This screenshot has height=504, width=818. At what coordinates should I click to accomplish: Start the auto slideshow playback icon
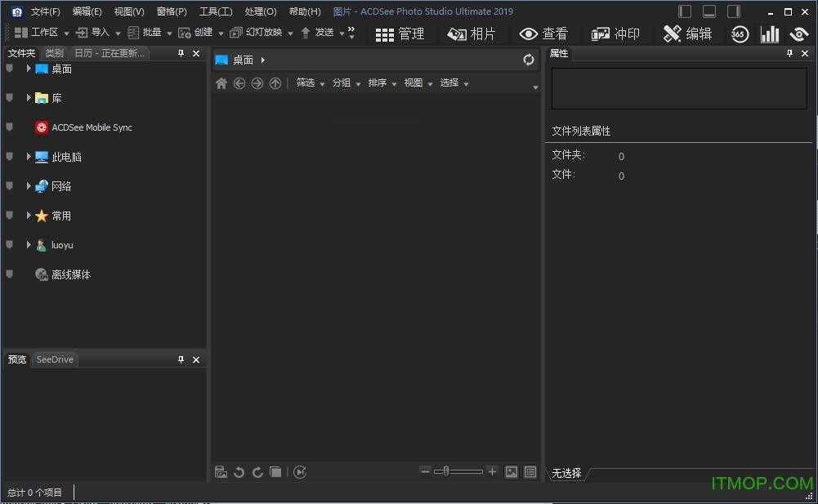[300, 471]
